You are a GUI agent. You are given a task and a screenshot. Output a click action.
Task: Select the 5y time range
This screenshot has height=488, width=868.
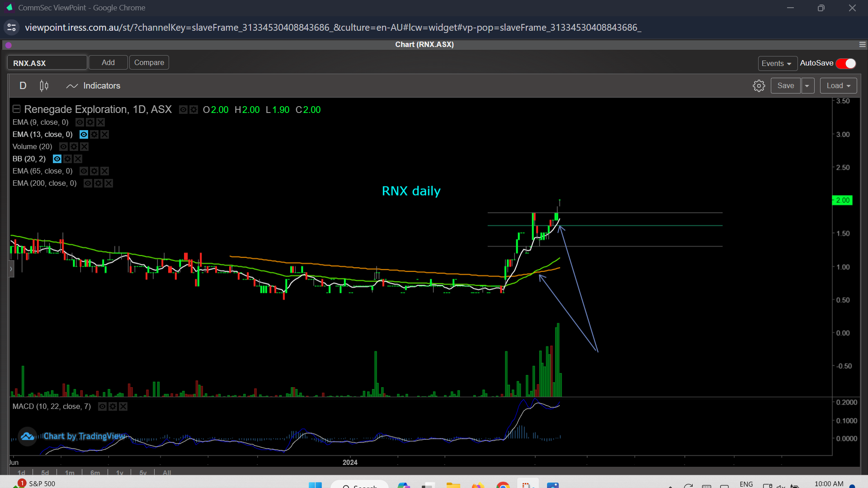click(143, 473)
